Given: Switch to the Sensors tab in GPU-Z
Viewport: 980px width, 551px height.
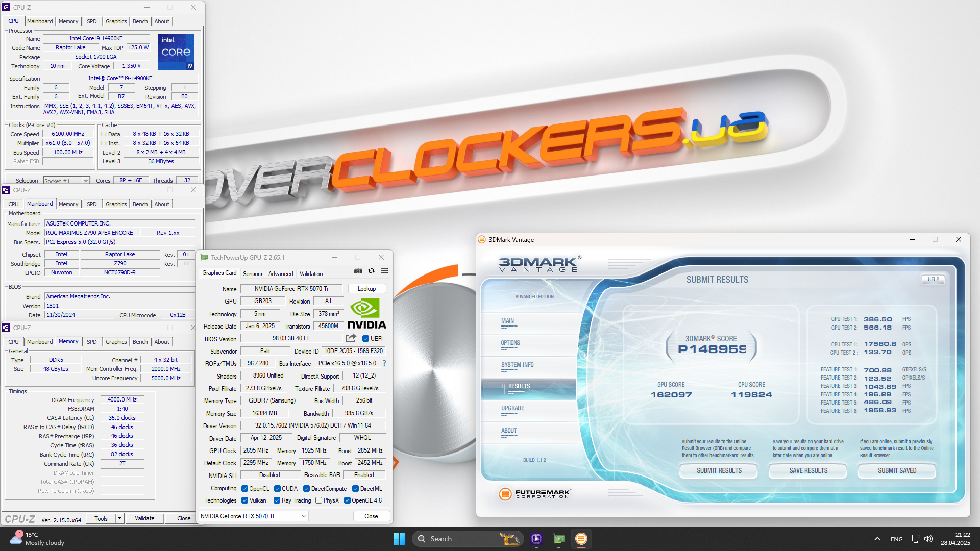Looking at the screenshot, I should point(252,274).
